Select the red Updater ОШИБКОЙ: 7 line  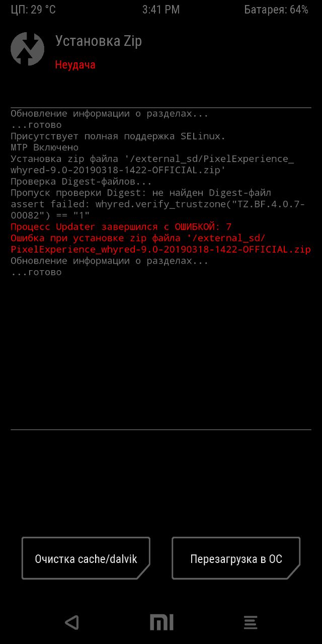tap(121, 227)
